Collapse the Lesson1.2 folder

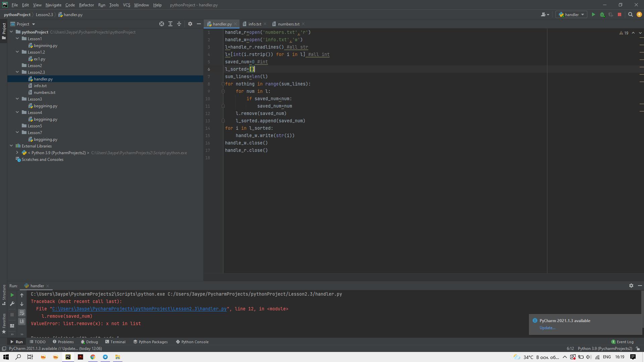pyautogui.click(x=17, y=52)
